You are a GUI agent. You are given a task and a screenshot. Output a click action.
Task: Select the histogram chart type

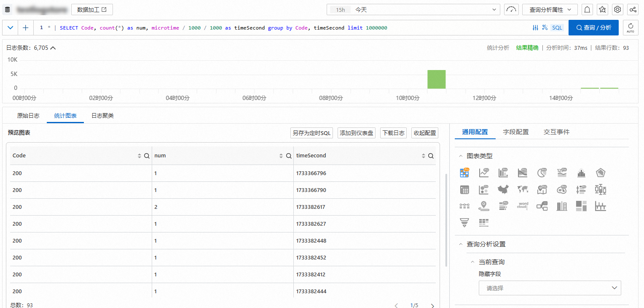[x=581, y=173]
